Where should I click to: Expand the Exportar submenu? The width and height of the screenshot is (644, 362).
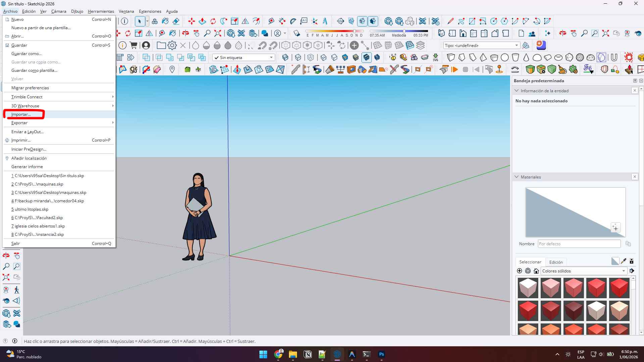[x=59, y=123]
